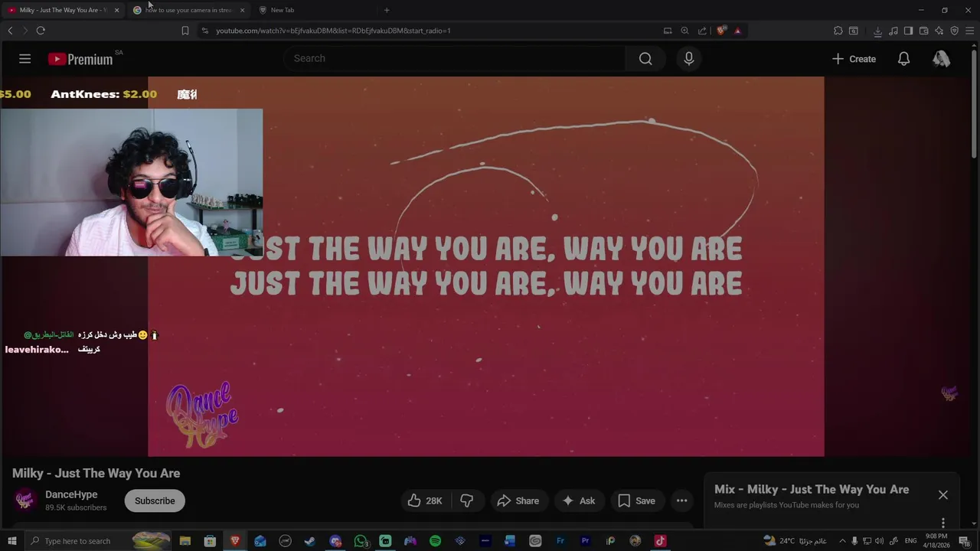
Task: Click the picture-in-picture address bar icon
Action: click(x=668, y=31)
